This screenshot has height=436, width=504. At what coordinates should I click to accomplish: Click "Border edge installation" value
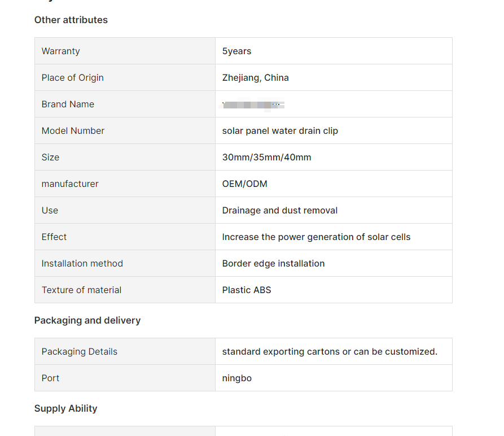[x=273, y=263]
